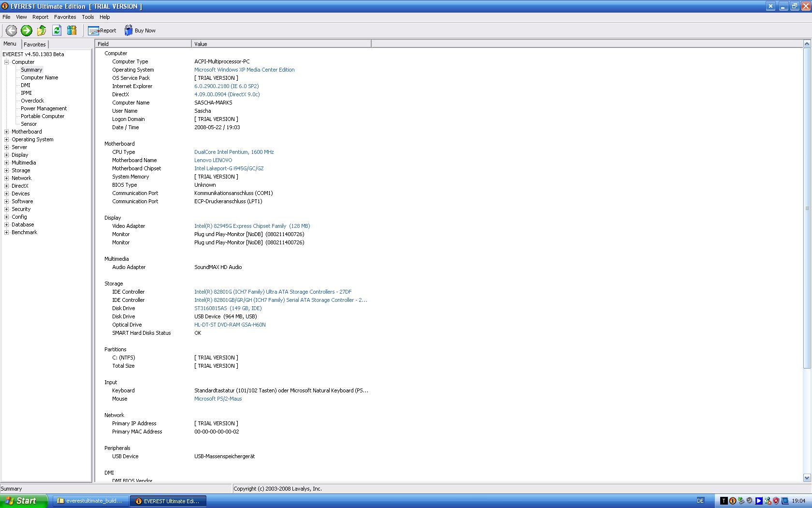
Task: Switch to the Menu tab in sidebar
Action: [x=10, y=44]
